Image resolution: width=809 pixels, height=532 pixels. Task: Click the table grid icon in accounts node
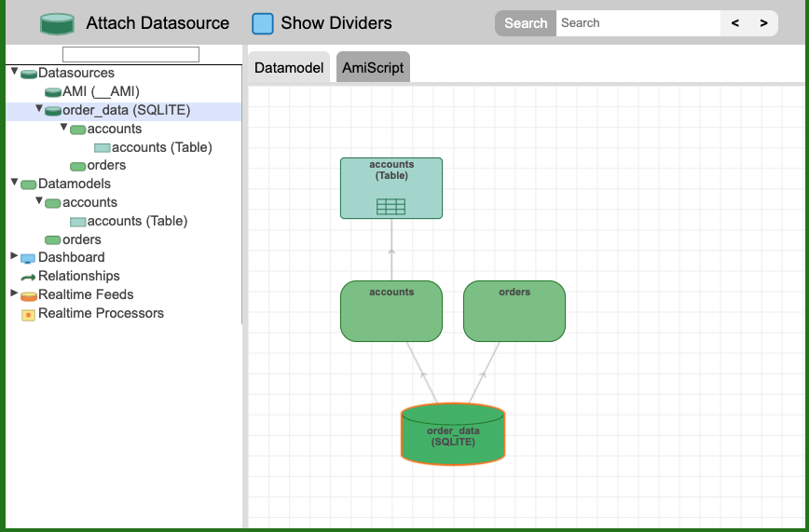pos(391,206)
